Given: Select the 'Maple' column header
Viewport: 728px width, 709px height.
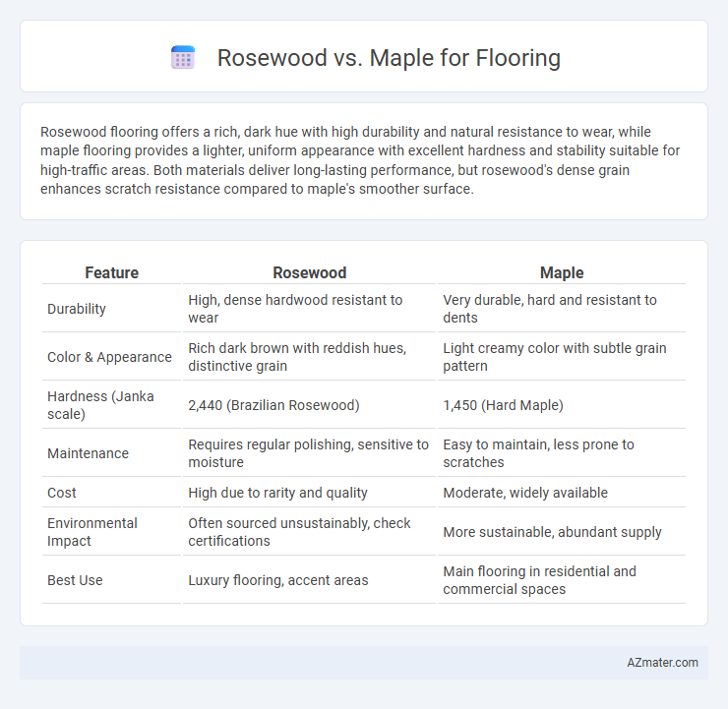Looking at the screenshot, I should (562, 272).
